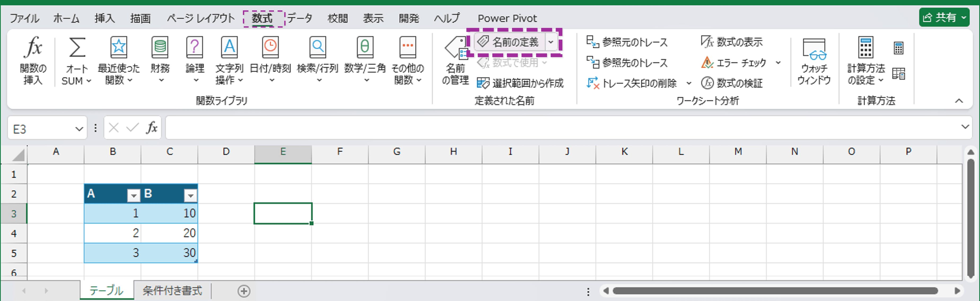Viewport: 980px width, 301px height.
Task: Open column A filter dropdown in table
Action: (x=134, y=196)
